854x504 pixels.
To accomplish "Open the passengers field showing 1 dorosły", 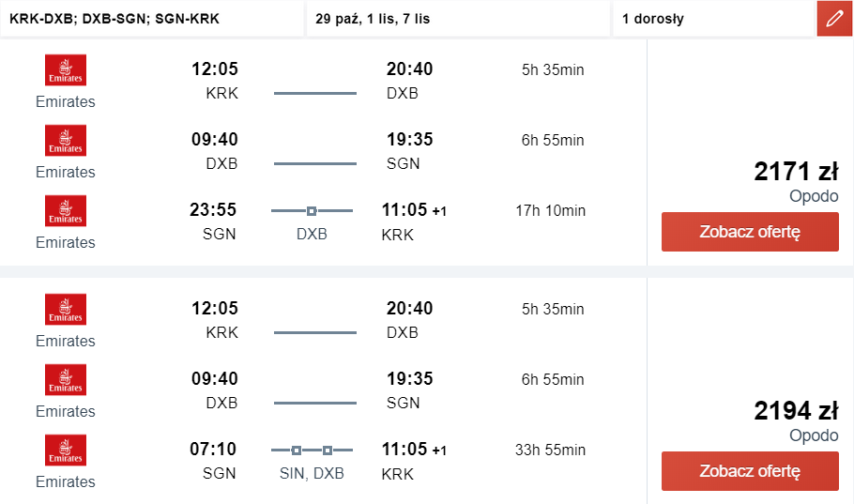I will [x=713, y=19].
